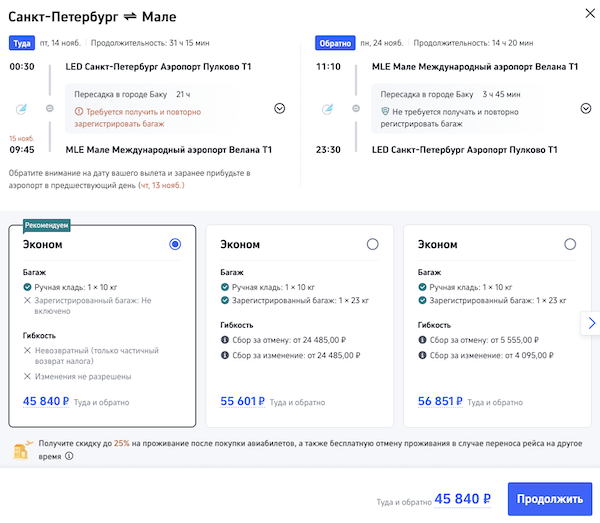Select the Economy fare for 55 601 ₽

[373, 244]
